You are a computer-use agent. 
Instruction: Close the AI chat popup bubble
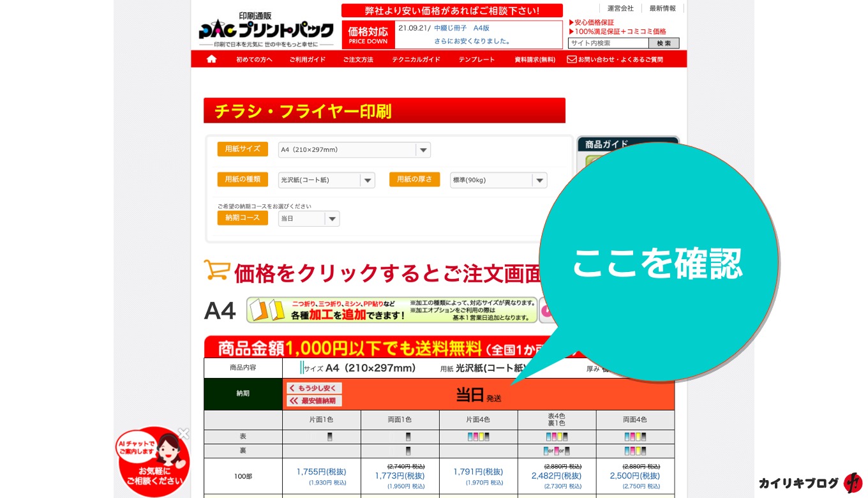(x=183, y=434)
